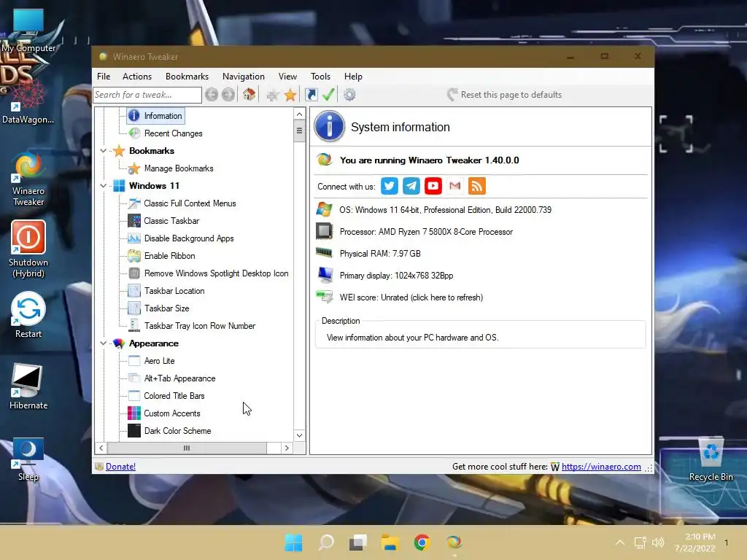The image size is (747, 560).
Task: Open the Telegram icon under Connect with us
Action: pyautogui.click(x=411, y=186)
